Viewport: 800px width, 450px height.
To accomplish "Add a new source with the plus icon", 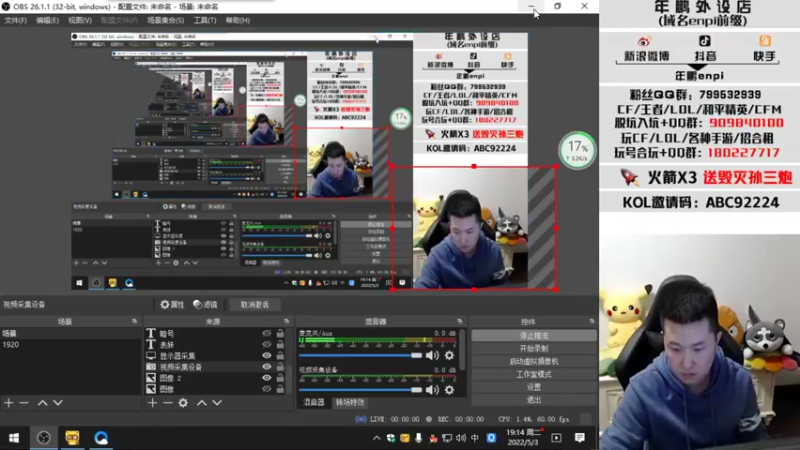I will [153, 403].
